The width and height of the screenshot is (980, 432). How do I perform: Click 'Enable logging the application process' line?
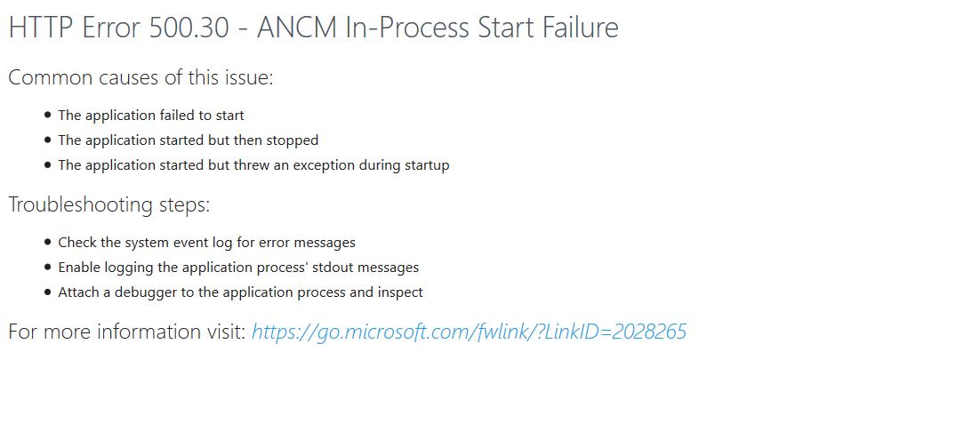point(238,268)
